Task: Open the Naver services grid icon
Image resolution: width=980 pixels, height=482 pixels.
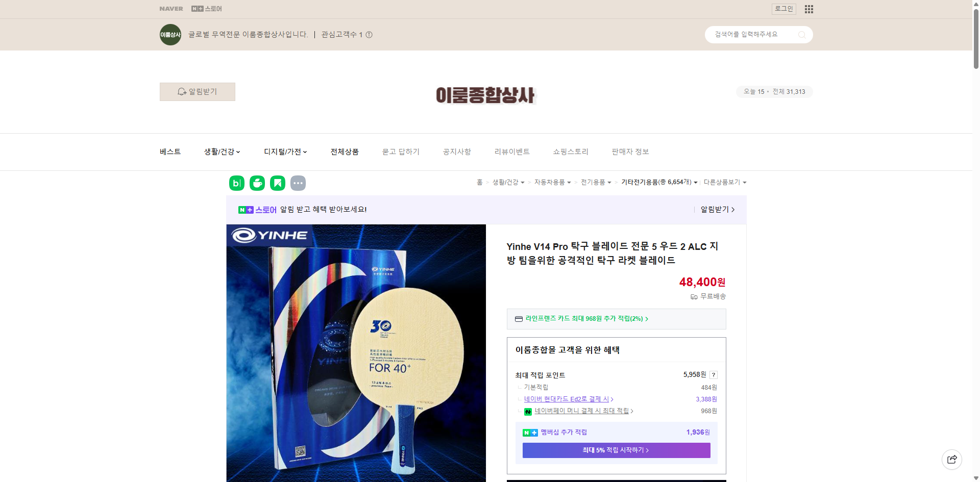Action: tap(808, 9)
